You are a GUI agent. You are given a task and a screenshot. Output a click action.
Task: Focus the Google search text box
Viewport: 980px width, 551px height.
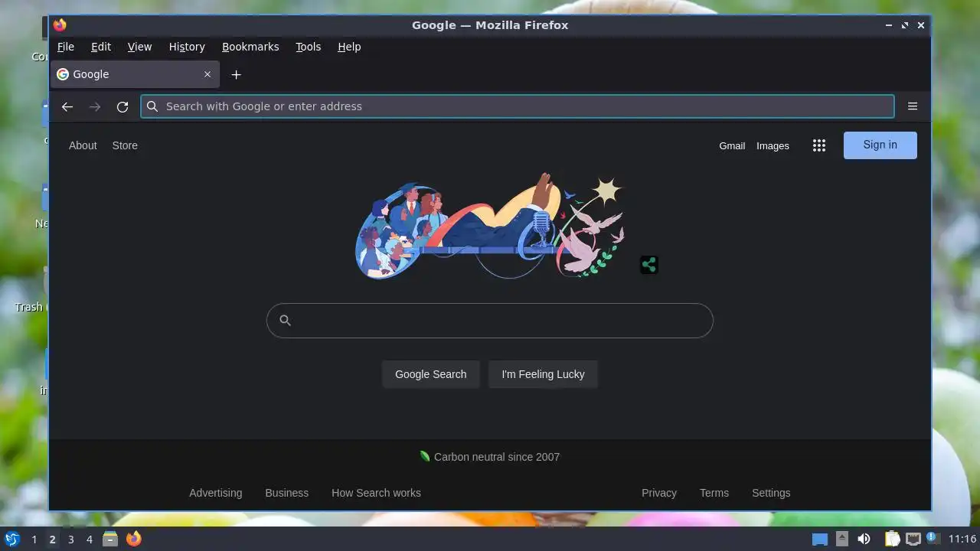click(490, 321)
